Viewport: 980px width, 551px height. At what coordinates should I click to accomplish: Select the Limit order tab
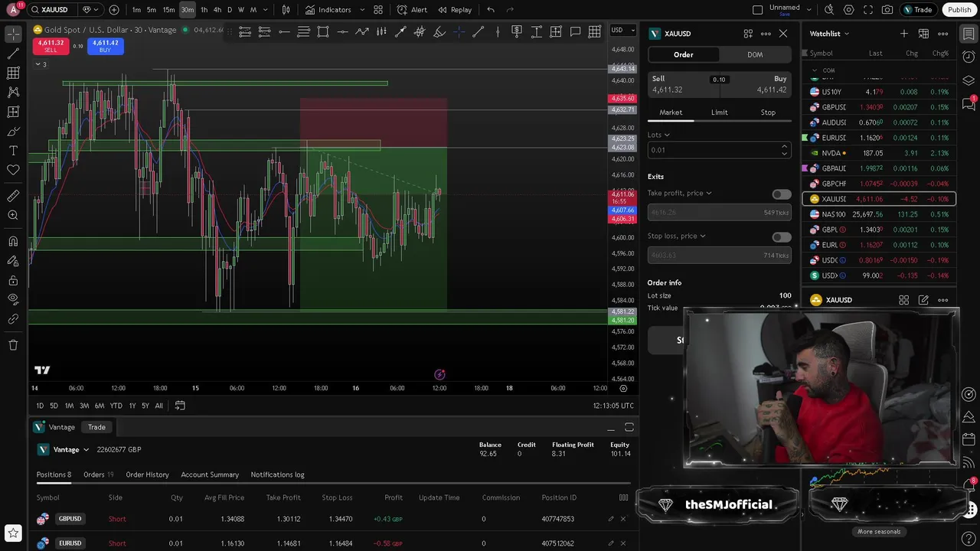pyautogui.click(x=719, y=112)
